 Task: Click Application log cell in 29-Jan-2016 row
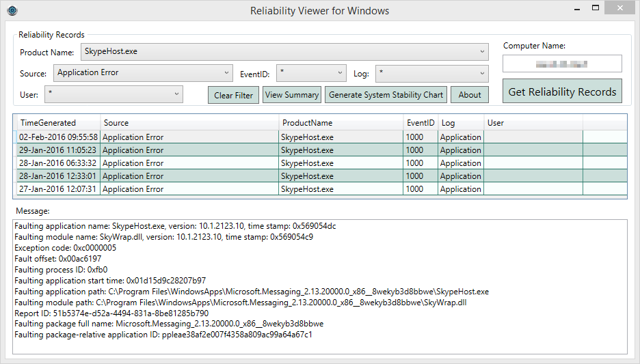[x=461, y=150]
